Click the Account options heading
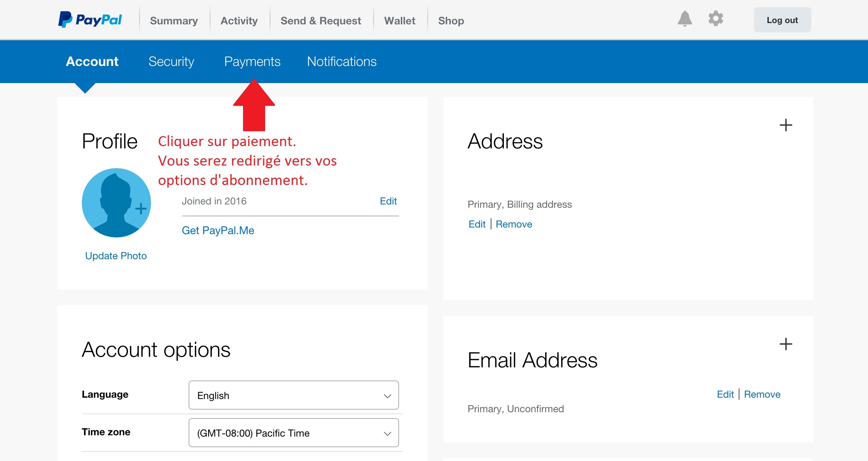Viewport: 868px width, 461px height. (x=156, y=350)
